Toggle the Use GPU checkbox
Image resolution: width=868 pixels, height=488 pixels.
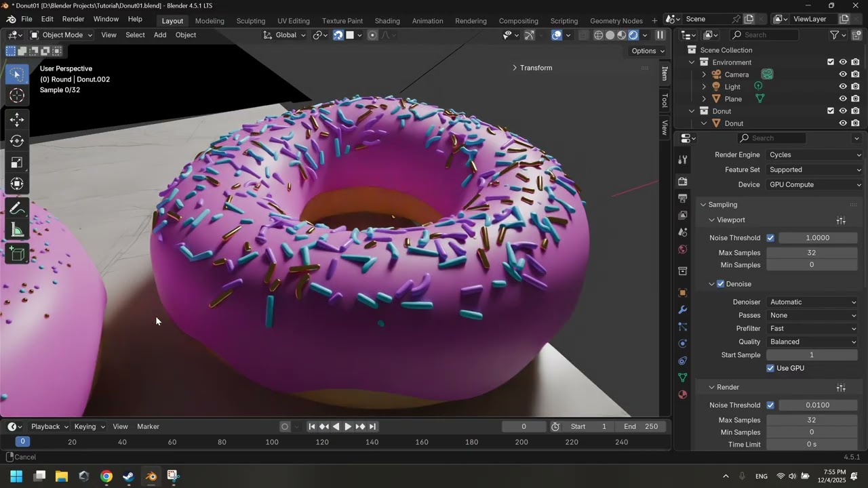(770, 368)
